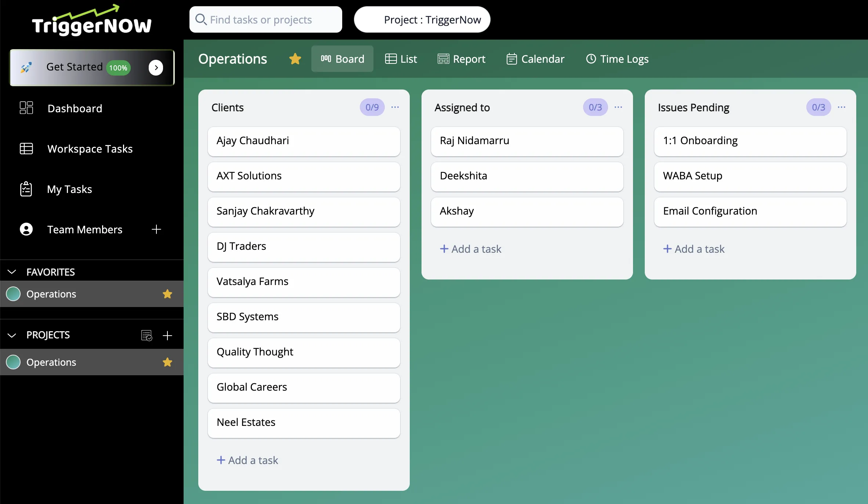Switch to the Calendar view tab

535,59
